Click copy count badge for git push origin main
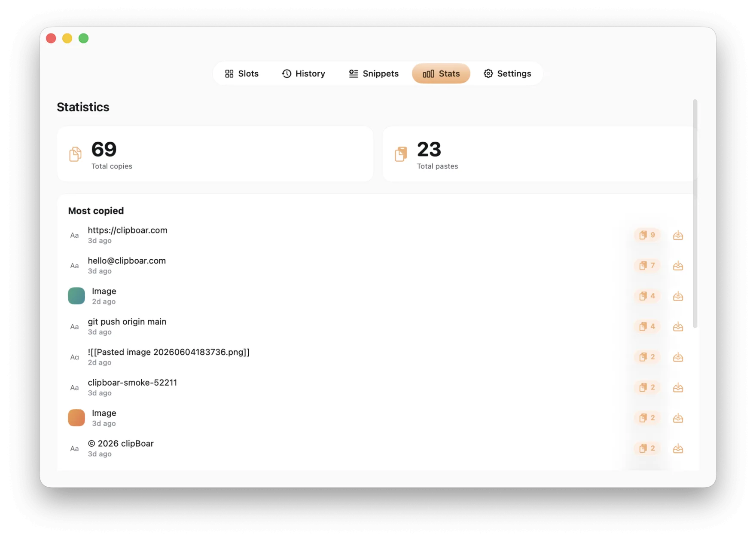Screen dimensions: 756x540 pos(647,327)
